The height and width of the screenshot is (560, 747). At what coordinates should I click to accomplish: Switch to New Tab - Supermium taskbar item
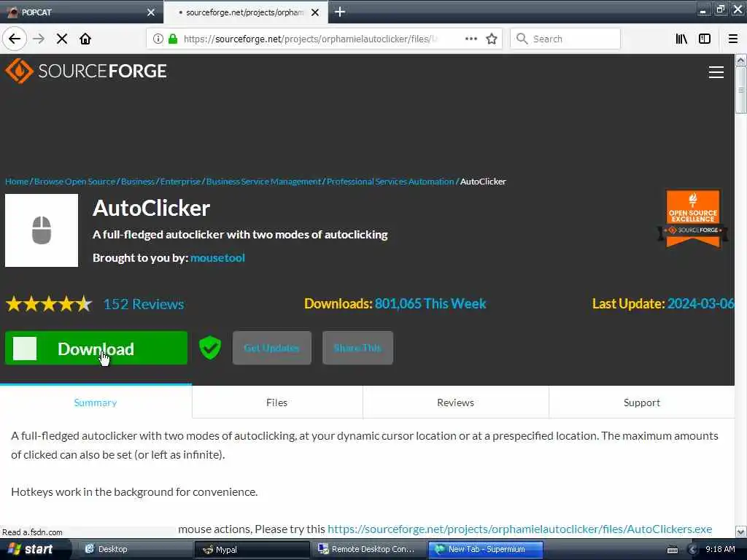[x=485, y=549]
